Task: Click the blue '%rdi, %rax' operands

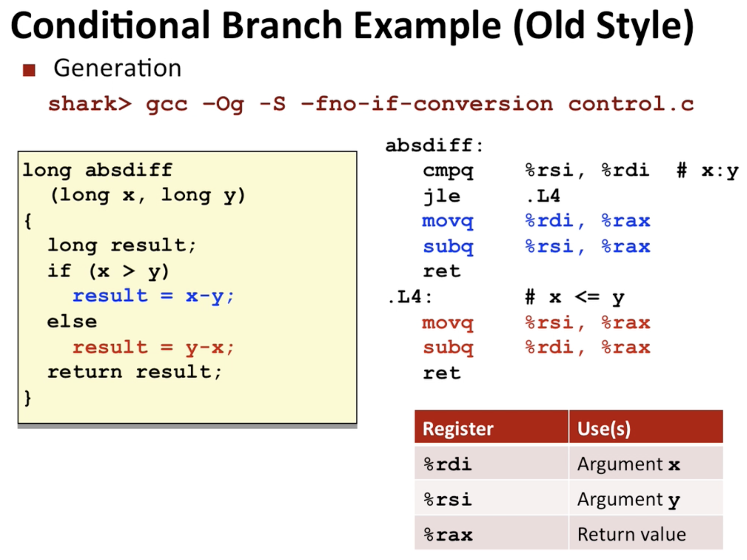Action: pos(588,221)
